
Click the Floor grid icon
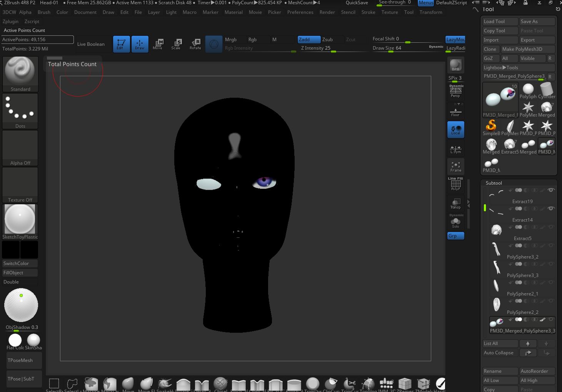click(x=455, y=111)
